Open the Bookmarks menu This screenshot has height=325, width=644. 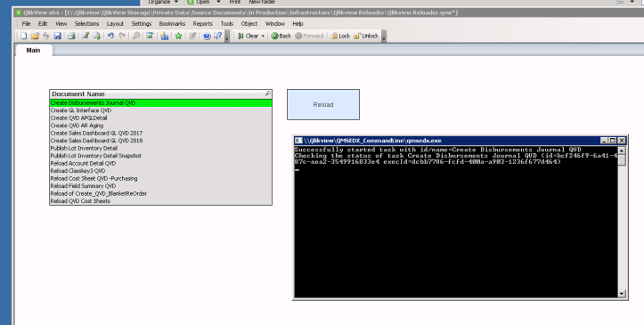click(172, 24)
